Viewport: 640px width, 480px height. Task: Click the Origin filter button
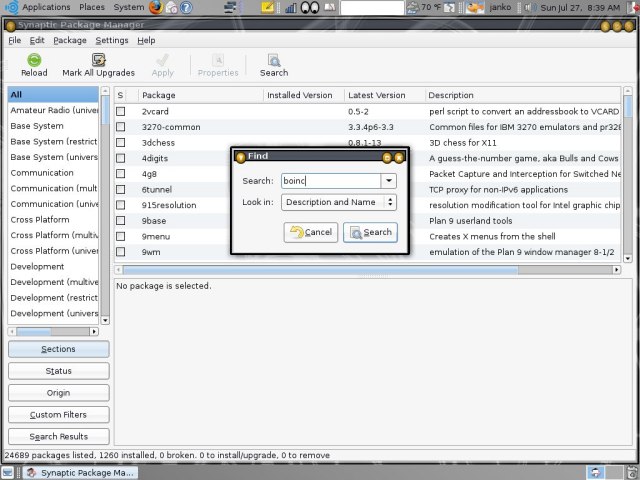(x=58, y=393)
